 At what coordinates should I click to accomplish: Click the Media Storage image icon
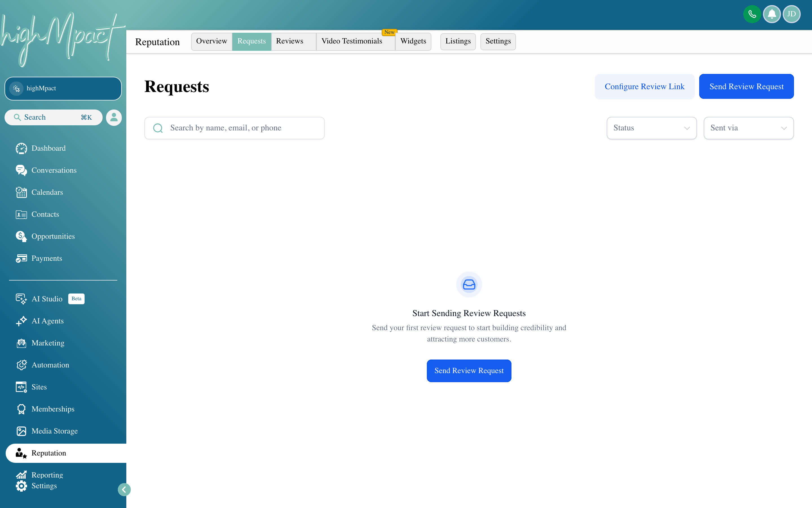[x=21, y=431]
